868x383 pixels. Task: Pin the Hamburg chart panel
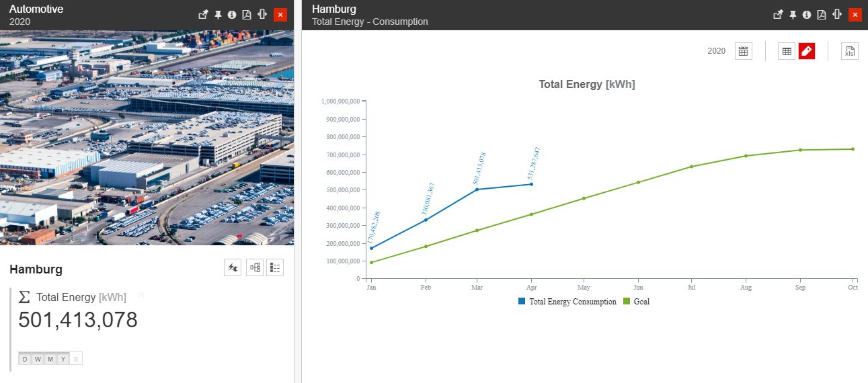[x=793, y=15]
